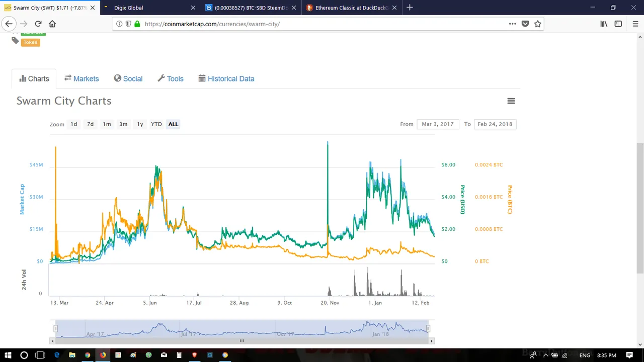The image size is (644, 362).
Task: Launch Microsoft Edge from taskbar
Action: coord(57,355)
